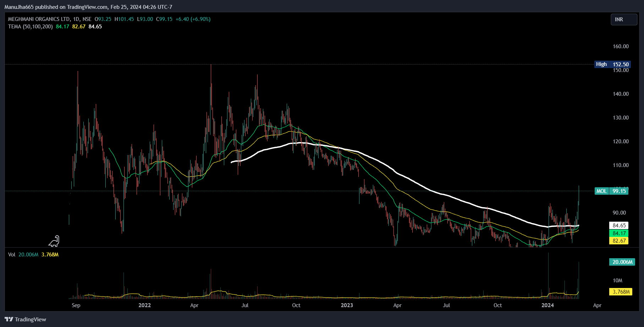Select the MEGHMANI ORGANICS LTD symbol title
This screenshot has height=327, width=644.
(39, 19)
